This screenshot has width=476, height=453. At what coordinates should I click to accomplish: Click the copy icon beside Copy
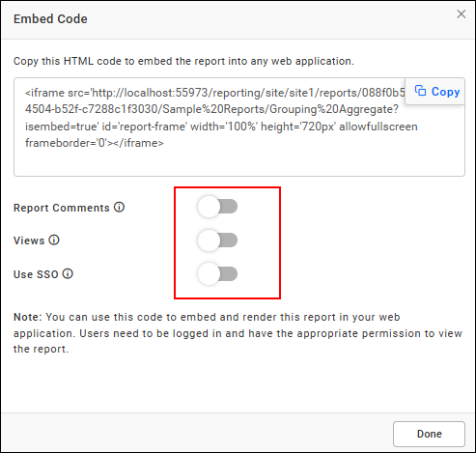420,91
